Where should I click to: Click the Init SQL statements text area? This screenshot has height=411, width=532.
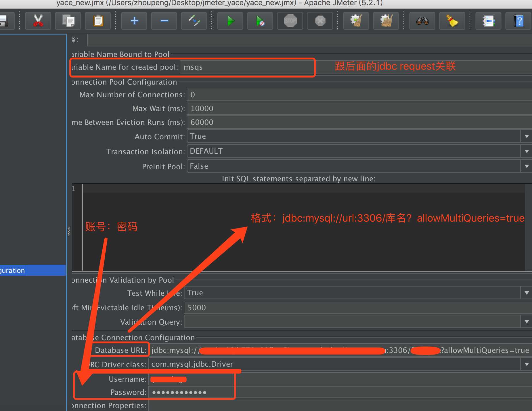(x=303, y=227)
